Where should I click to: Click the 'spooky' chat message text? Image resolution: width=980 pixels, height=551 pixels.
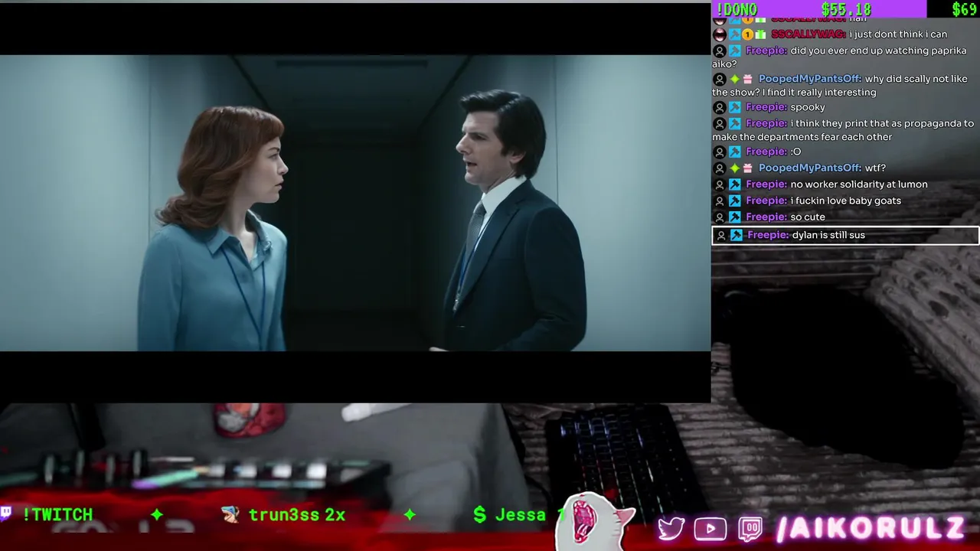coord(808,107)
